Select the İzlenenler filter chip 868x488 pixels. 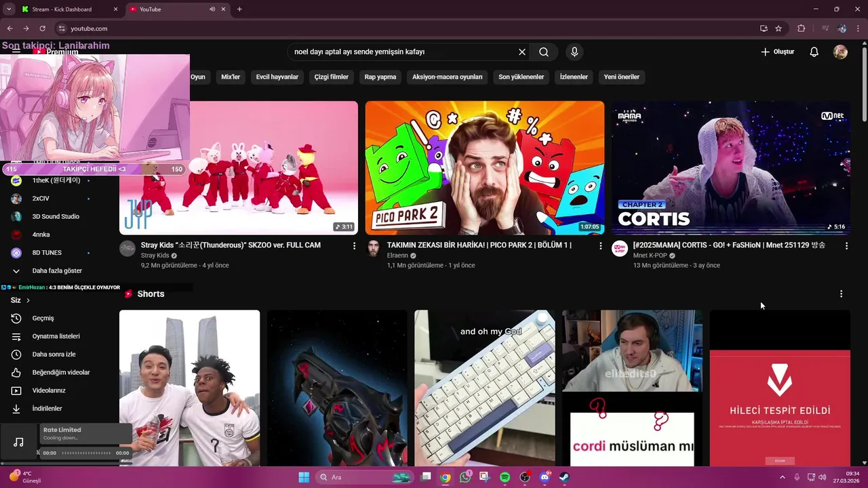click(x=574, y=77)
